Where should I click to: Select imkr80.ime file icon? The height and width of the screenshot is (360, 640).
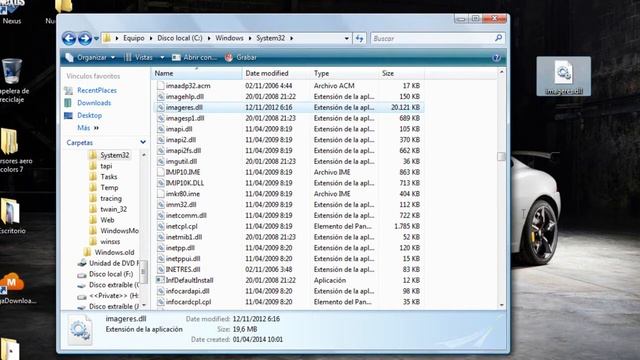click(x=160, y=194)
